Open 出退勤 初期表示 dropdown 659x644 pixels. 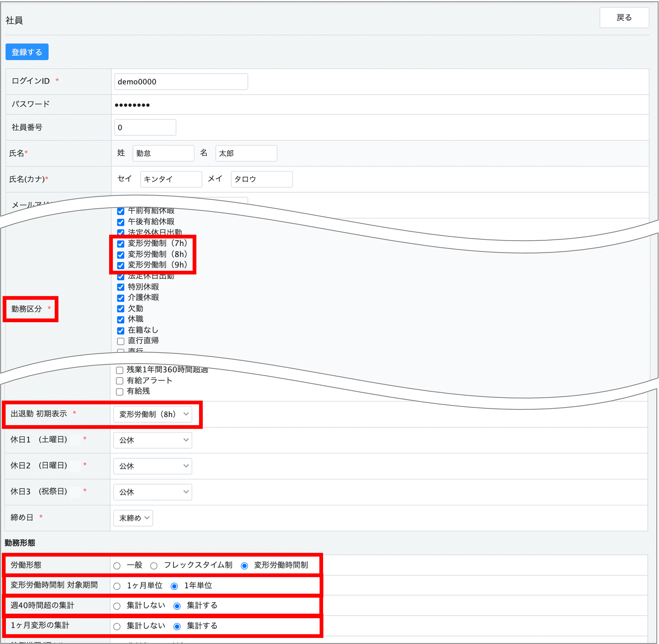tap(153, 414)
